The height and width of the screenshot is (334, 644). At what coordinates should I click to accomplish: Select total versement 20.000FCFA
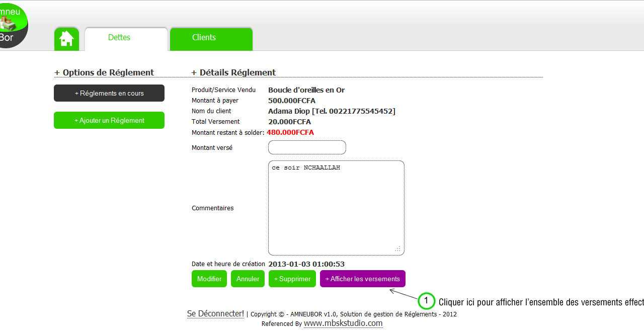pos(289,122)
